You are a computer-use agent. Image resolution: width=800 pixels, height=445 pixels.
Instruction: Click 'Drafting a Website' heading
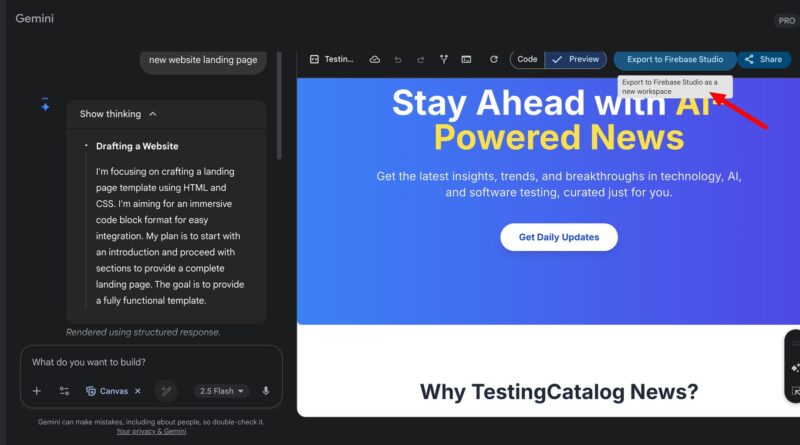[x=137, y=146]
